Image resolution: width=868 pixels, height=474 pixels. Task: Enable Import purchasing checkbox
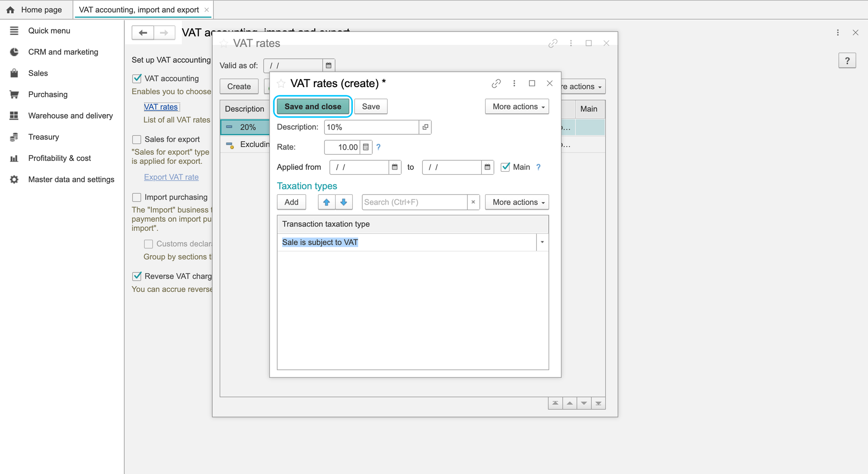click(137, 197)
